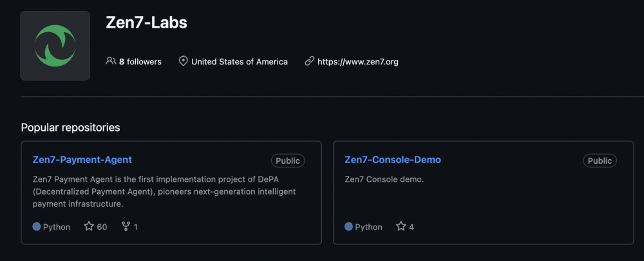Viewport: 644px width, 261px height.
Task: Click the "Zen7 Console demo." description text
Action: [384, 179]
